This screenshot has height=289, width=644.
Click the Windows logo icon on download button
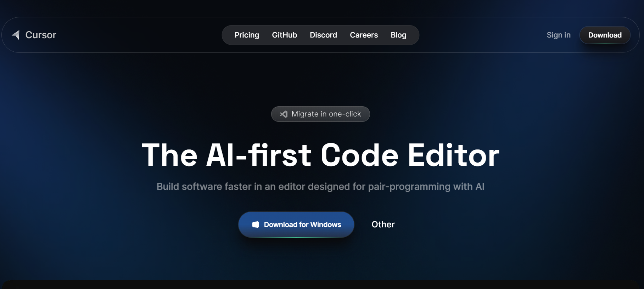coord(256,225)
